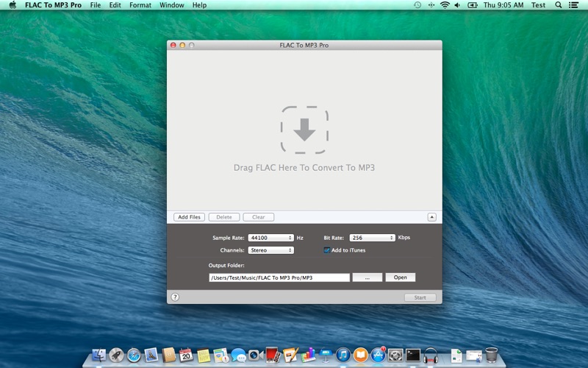Screen dimensions: 588x368
Task: Click the Output Folder path field
Action: tap(279, 277)
